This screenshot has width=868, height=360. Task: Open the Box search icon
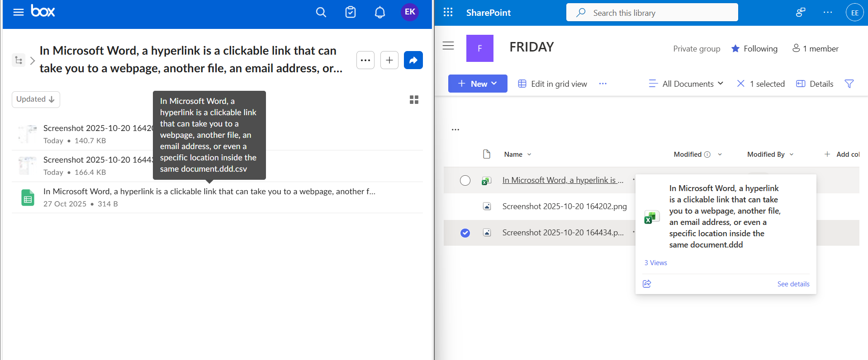321,12
